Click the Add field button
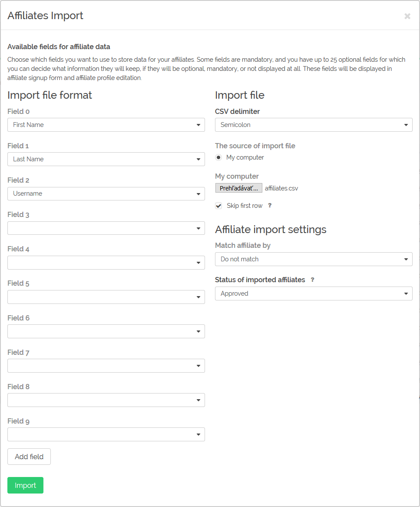Screen dimensions: 420x507 (x=29, y=457)
